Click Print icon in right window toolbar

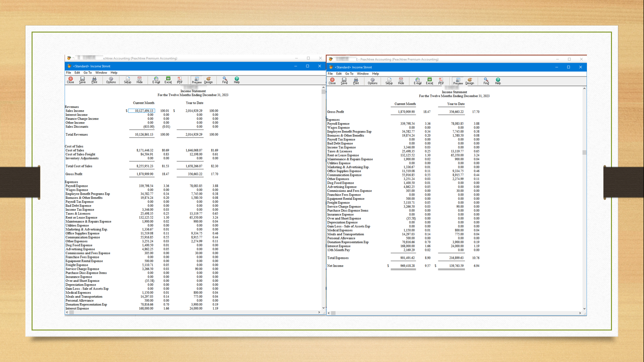(356, 81)
